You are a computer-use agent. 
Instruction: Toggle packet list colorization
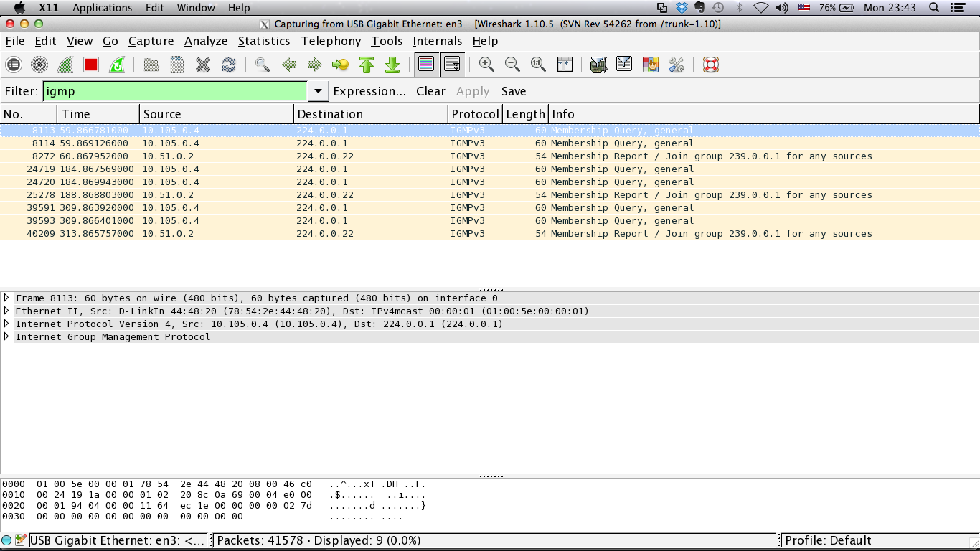click(x=426, y=65)
